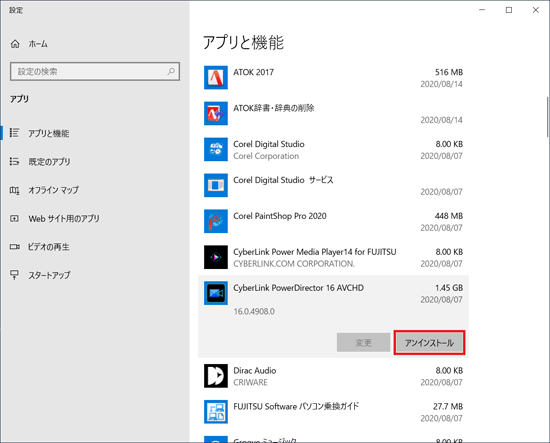Click the 448 MB size value
The height and width of the screenshot is (443, 550).
pyautogui.click(x=449, y=216)
